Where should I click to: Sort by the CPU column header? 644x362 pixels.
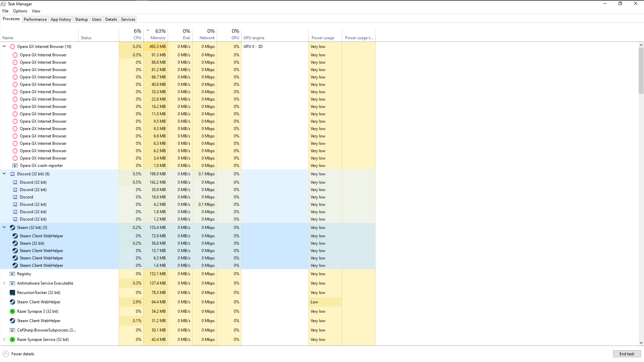pos(131,35)
